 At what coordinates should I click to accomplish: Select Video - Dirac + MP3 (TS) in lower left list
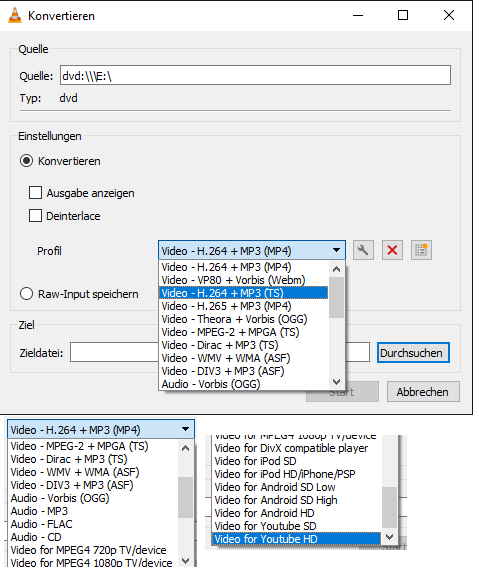(x=93, y=459)
